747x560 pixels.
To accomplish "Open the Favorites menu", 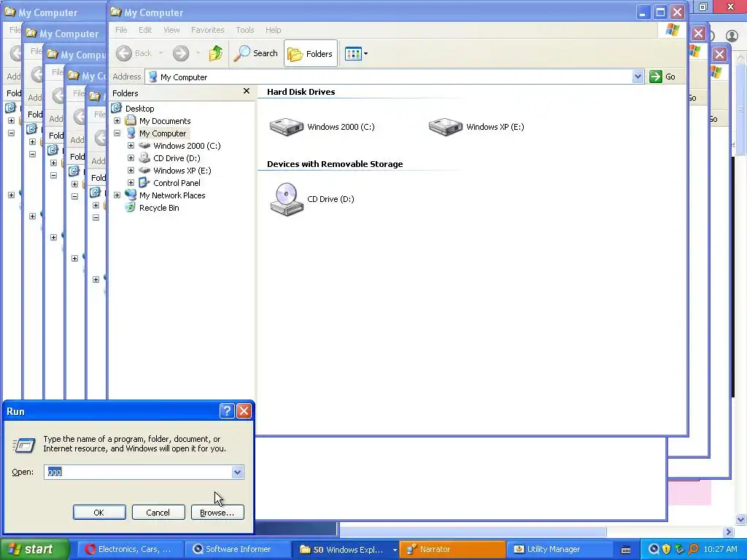I will tap(208, 30).
